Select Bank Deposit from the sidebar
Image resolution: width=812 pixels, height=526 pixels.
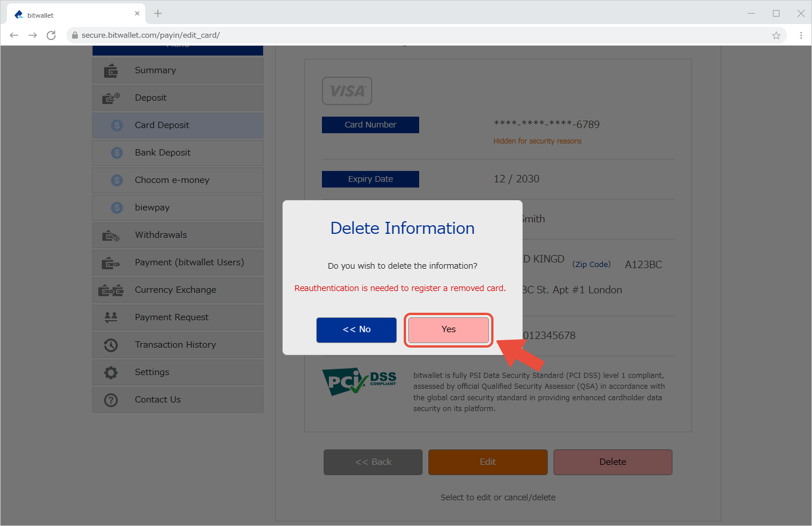pyautogui.click(x=162, y=153)
